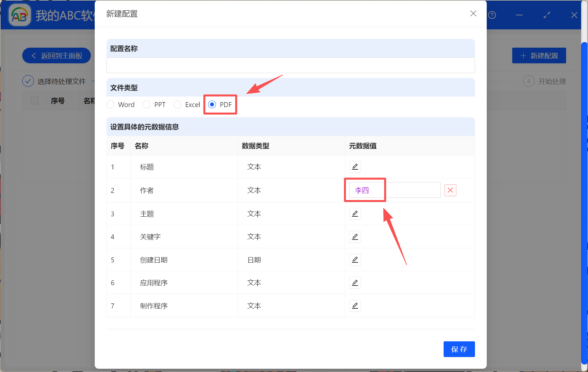Click the 李四 author value field

[x=365, y=190]
